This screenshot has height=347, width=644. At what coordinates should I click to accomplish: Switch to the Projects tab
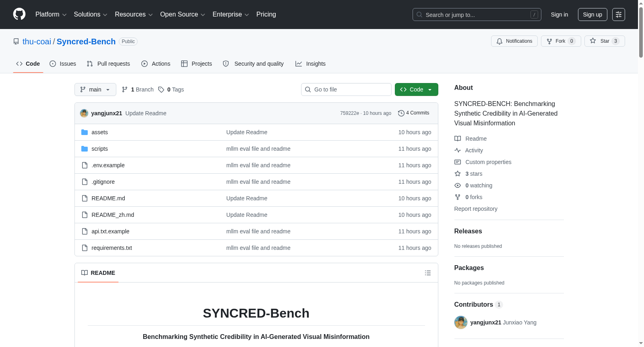196,64
